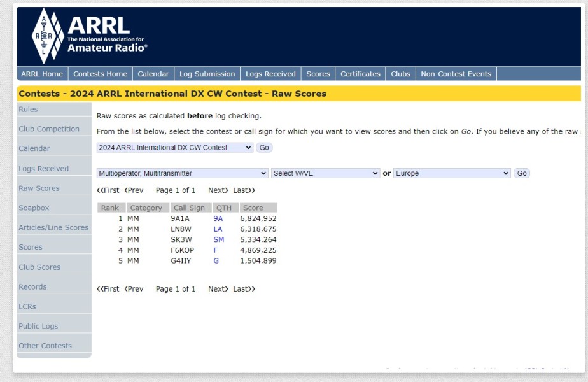Expand the Select W/VE dropdown
588x382 pixels.
(x=325, y=173)
